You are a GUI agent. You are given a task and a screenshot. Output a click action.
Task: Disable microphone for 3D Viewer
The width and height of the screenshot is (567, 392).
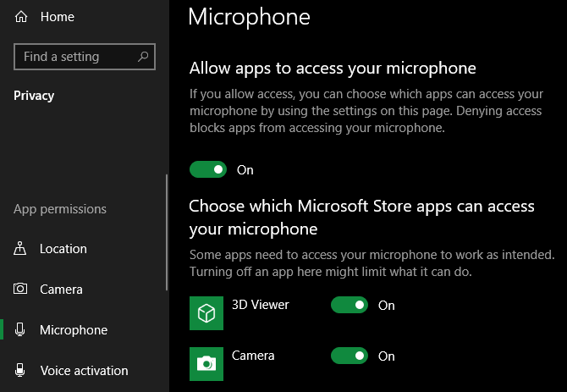350,305
